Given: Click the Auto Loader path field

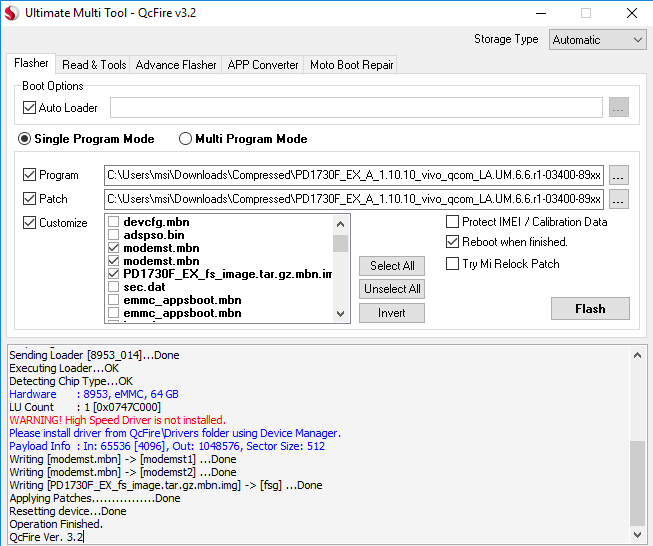Looking at the screenshot, I should 356,107.
